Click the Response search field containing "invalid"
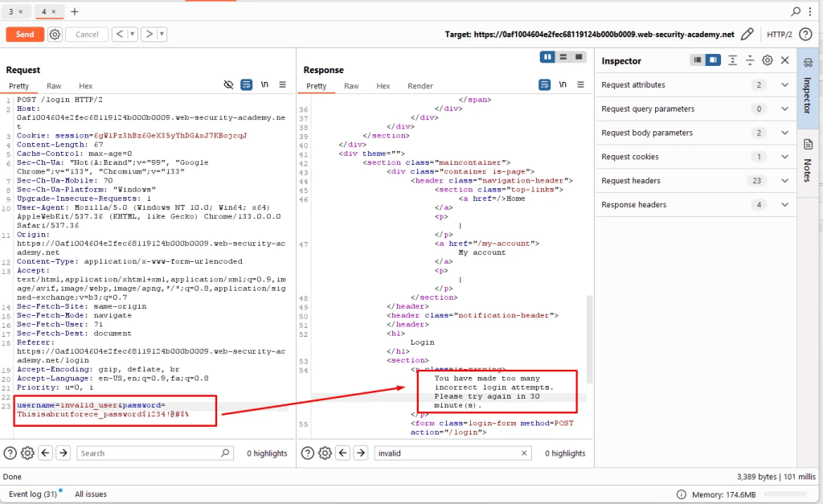Screen dimensions: 823x504 [452, 453]
